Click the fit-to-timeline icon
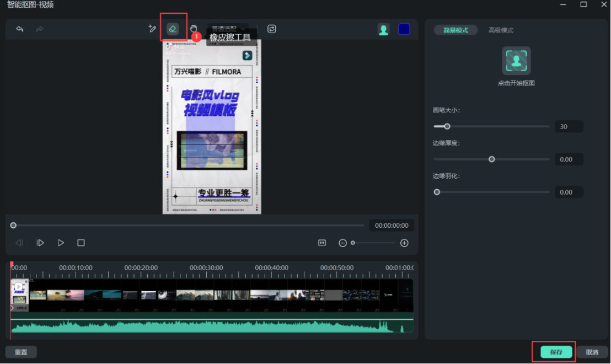This screenshot has height=364, width=611. pyautogui.click(x=322, y=243)
